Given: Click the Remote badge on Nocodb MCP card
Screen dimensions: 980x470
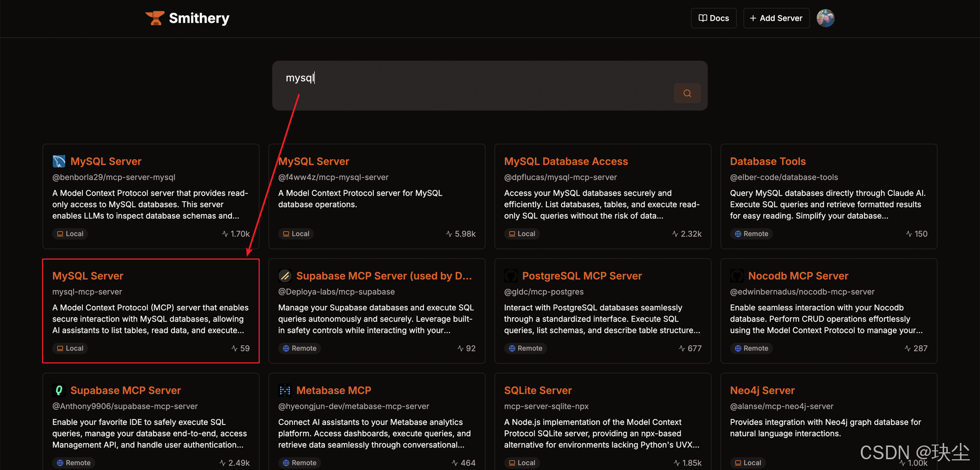Looking at the screenshot, I should pos(751,348).
